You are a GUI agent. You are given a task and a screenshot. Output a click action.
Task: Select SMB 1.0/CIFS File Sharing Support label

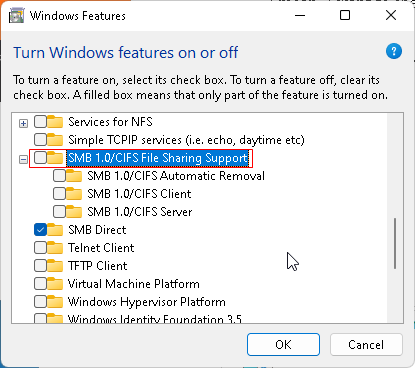click(x=158, y=158)
